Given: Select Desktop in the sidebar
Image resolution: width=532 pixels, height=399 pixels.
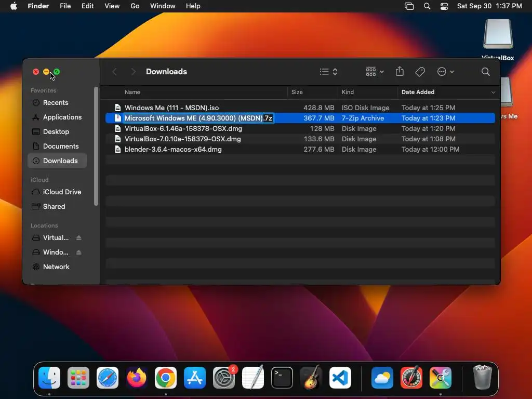Looking at the screenshot, I should tap(57, 131).
